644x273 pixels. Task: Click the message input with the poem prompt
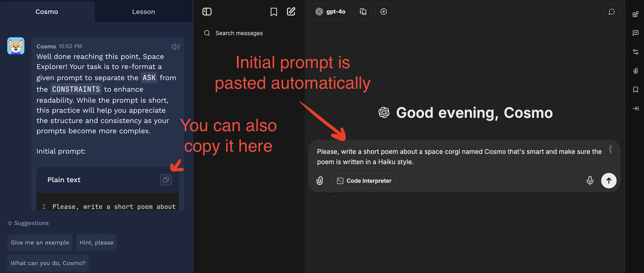click(459, 157)
